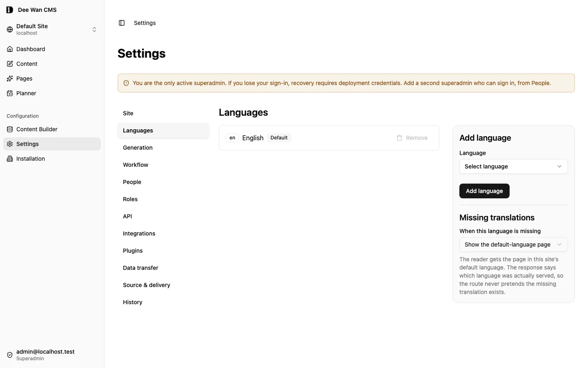Open the Show the default-language page dropdown
The image size is (588, 368).
tap(513, 245)
